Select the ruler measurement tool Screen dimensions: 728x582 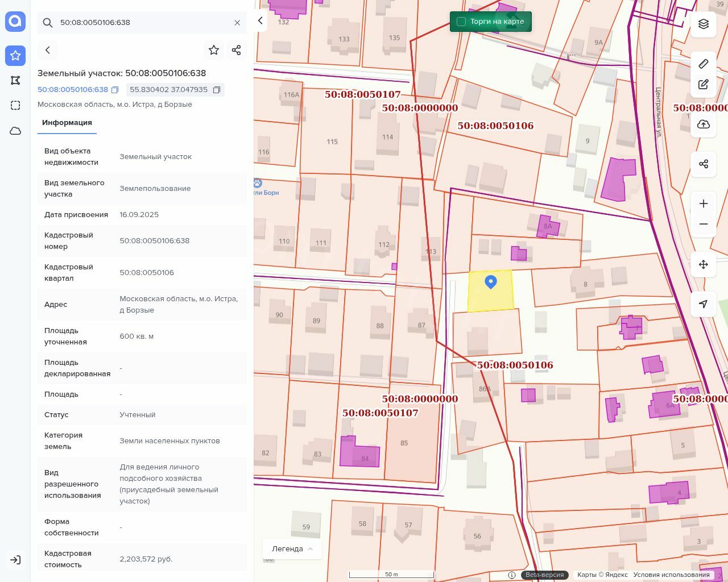[704, 64]
